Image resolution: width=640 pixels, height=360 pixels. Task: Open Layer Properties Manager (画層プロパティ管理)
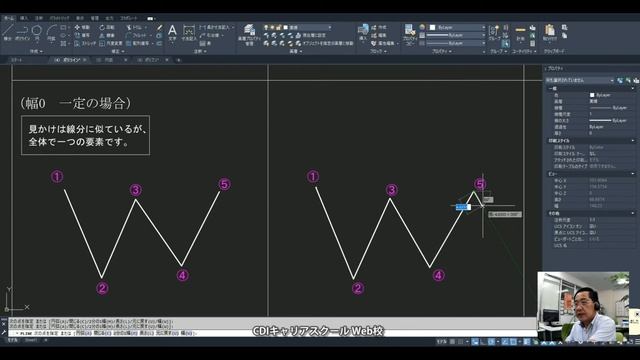tap(249, 34)
